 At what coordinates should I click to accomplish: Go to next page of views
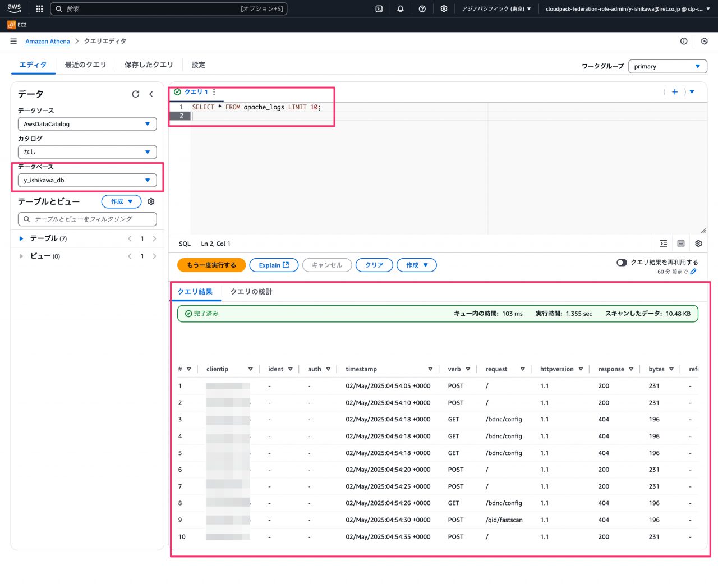tap(154, 256)
